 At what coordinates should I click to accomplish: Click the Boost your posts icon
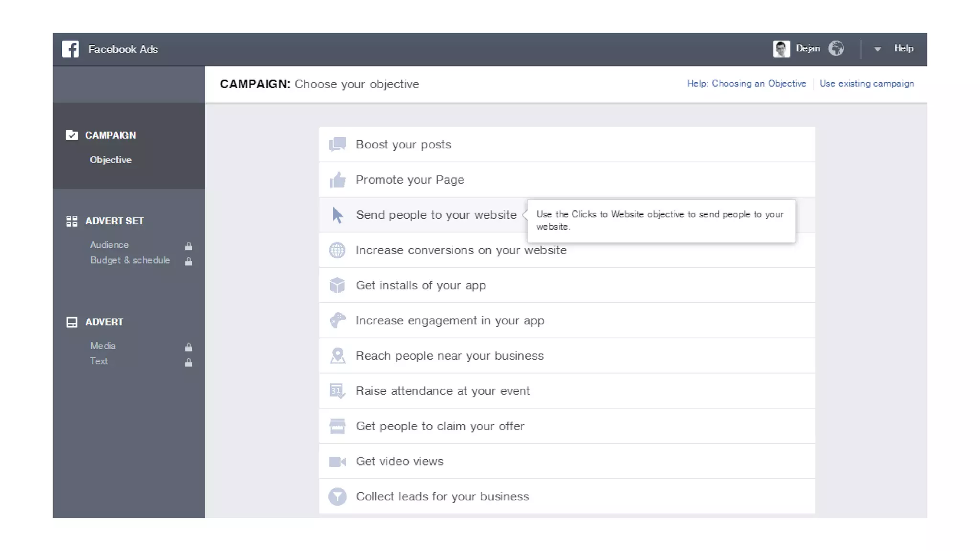pos(337,144)
